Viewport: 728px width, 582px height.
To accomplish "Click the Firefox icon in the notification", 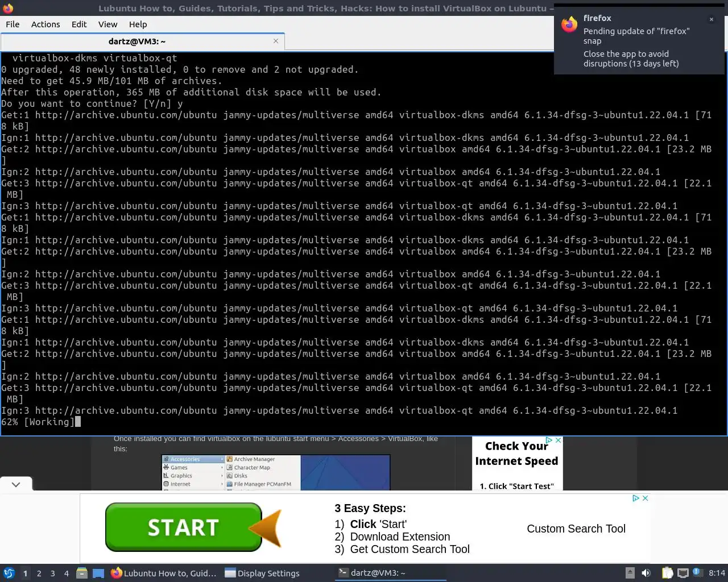I will click(x=569, y=24).
